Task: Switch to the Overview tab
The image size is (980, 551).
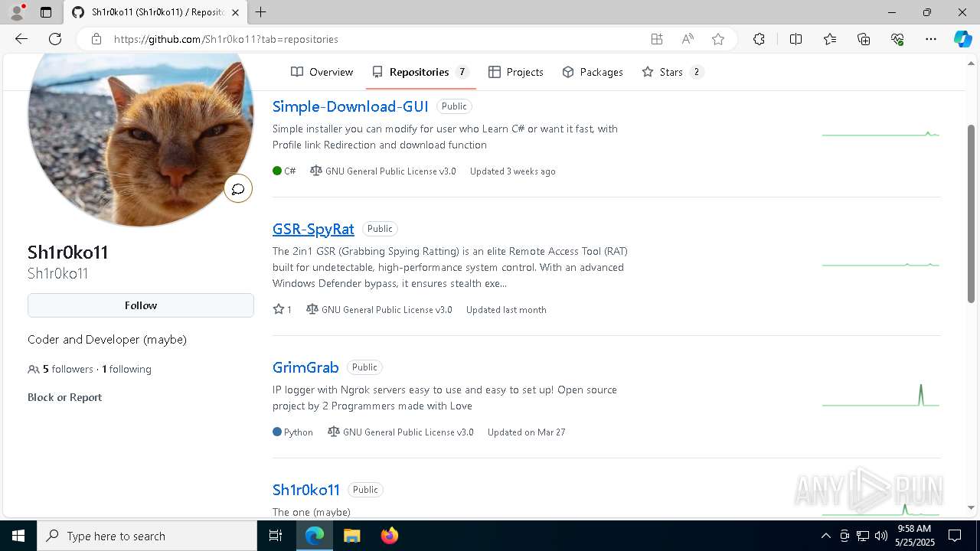Action: click(322, 72)
